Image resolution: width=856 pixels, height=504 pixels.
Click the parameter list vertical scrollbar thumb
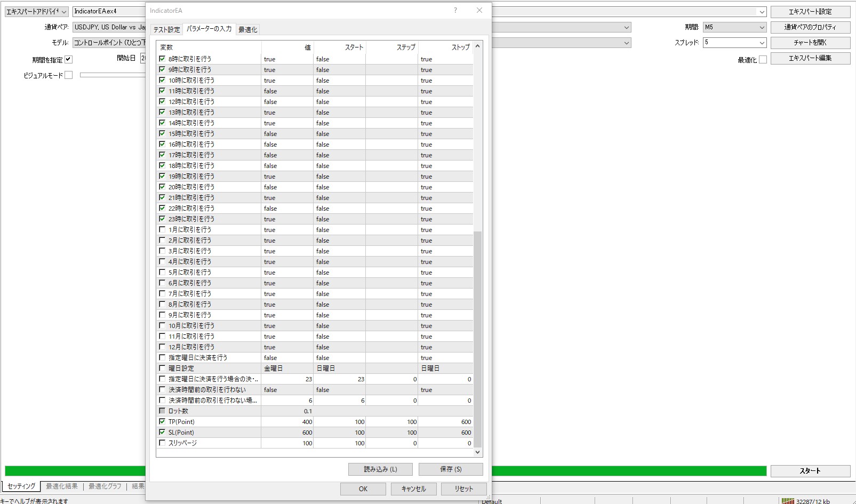click(478, 339)
